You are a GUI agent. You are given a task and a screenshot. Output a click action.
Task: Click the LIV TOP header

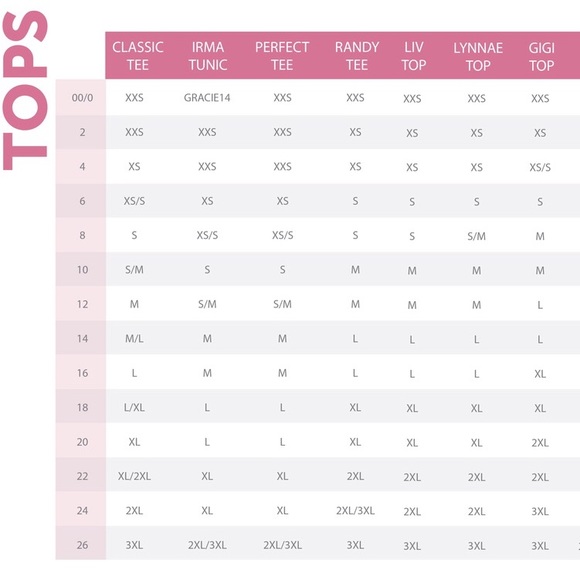point(414,56)
